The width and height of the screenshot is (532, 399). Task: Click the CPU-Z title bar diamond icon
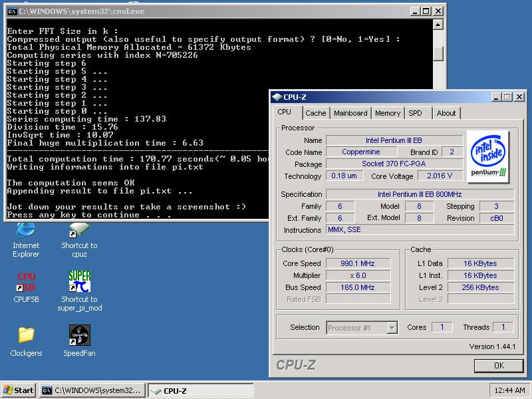[x=277, y=97]
